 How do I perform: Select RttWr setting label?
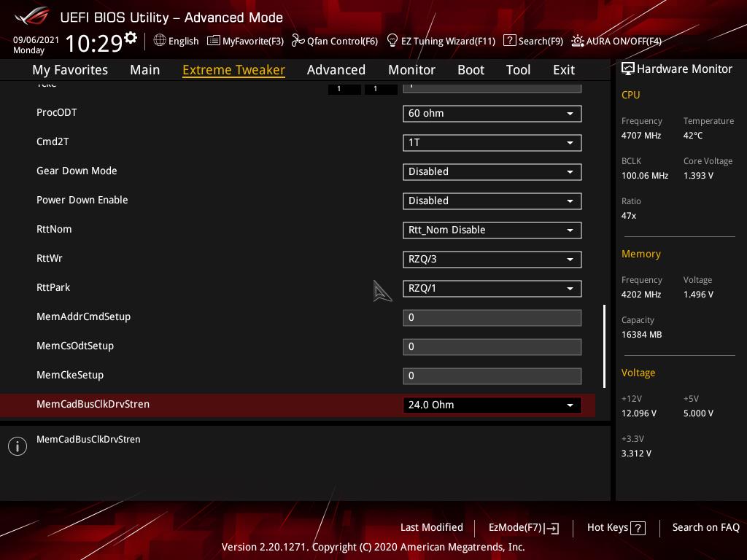49,258
